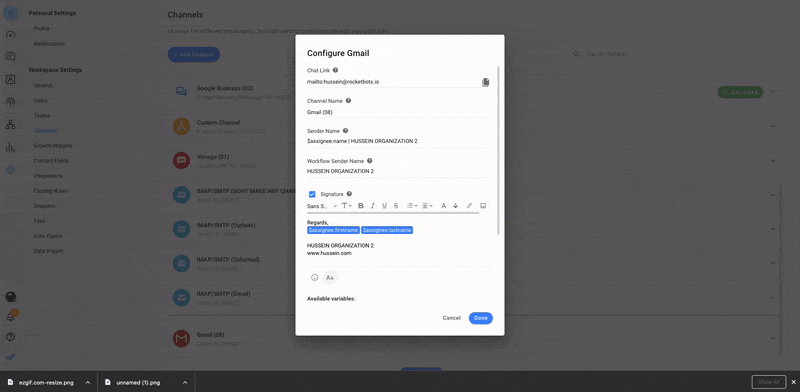Open the background fill color picker
The width and height of the screenshot is (800, 392).
pos(456,206)
